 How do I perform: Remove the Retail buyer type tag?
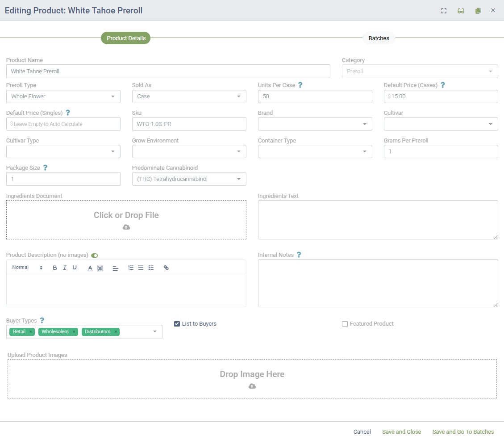point(30,332)
